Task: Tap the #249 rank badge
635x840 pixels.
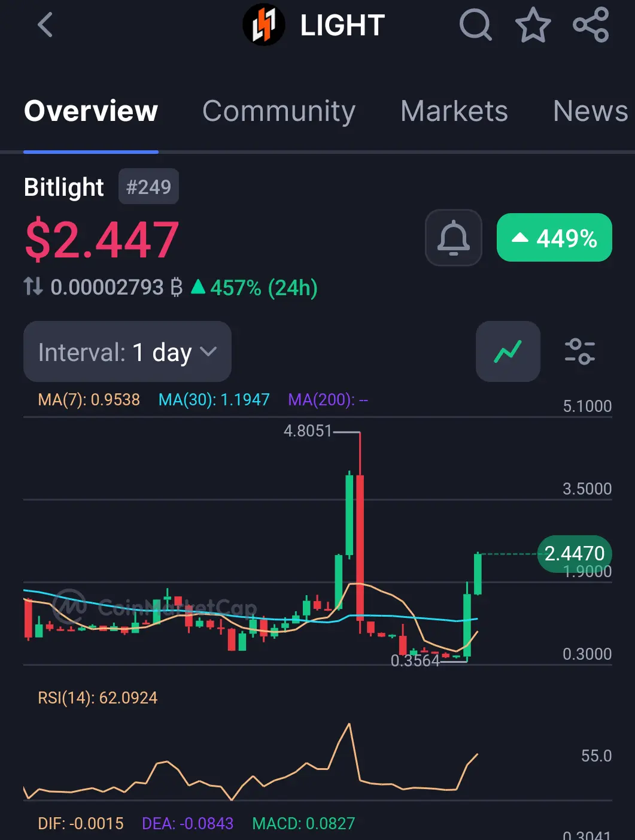Action: click(148, 187)
